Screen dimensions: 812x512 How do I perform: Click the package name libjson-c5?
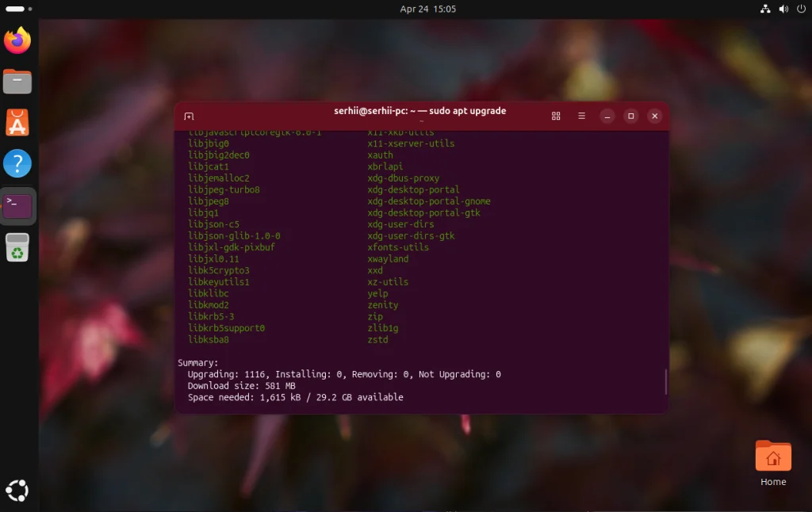tap(213, 224)
